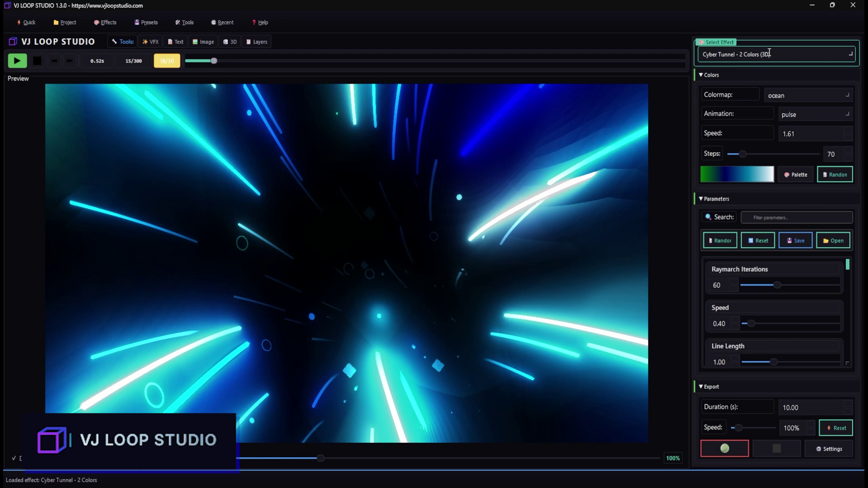The height and width of the screenshot is (488, 868).
Task: Click the Filter parameters search field
Action: tap(796, 217)
